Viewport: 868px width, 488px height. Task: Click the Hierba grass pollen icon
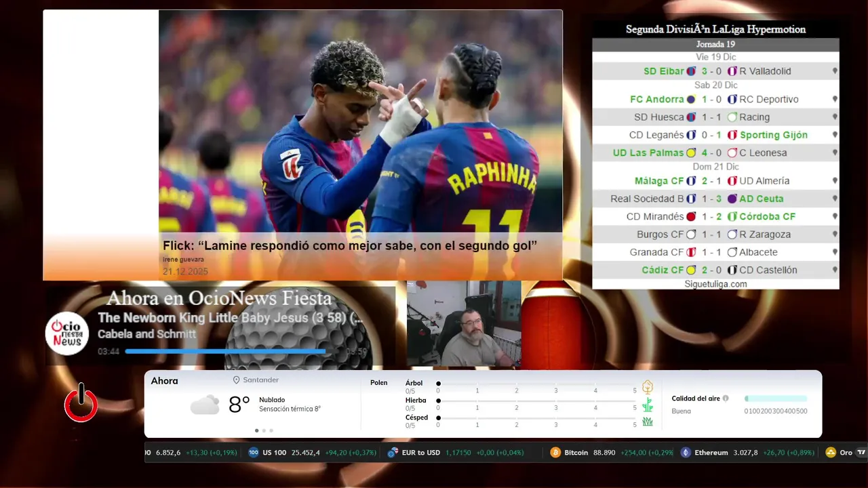pyautogui.click(x=648, y=405)
